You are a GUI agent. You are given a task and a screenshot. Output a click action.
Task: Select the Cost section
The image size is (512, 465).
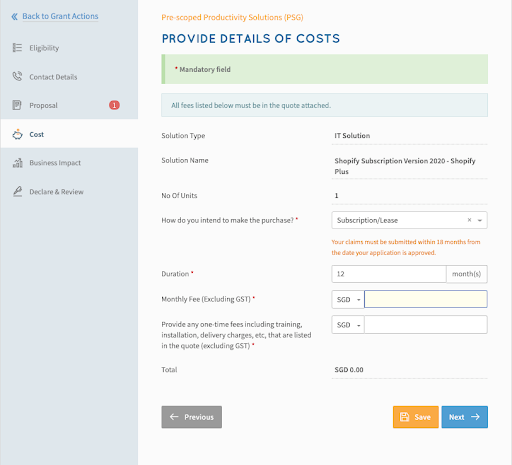tap(37, 134)
